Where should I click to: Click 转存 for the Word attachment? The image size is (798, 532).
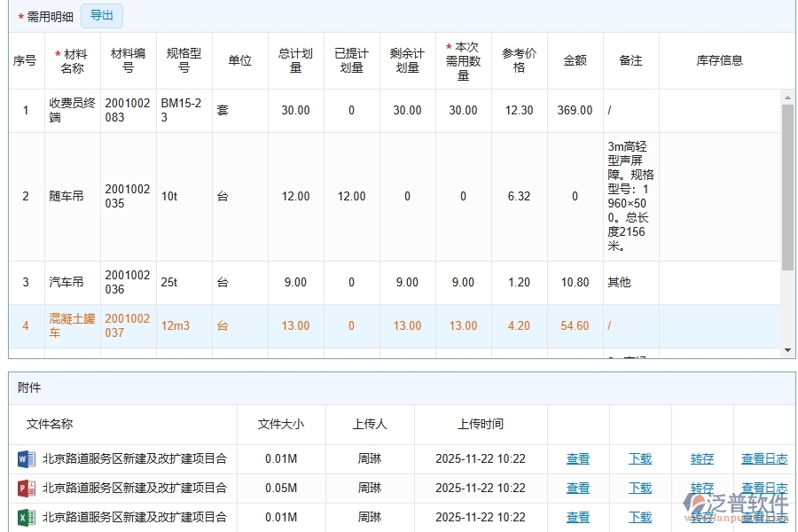click(702, 459)
